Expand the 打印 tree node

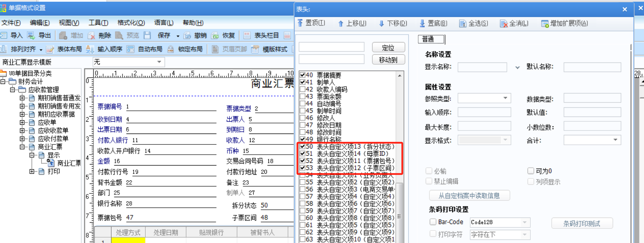(32, 171)
